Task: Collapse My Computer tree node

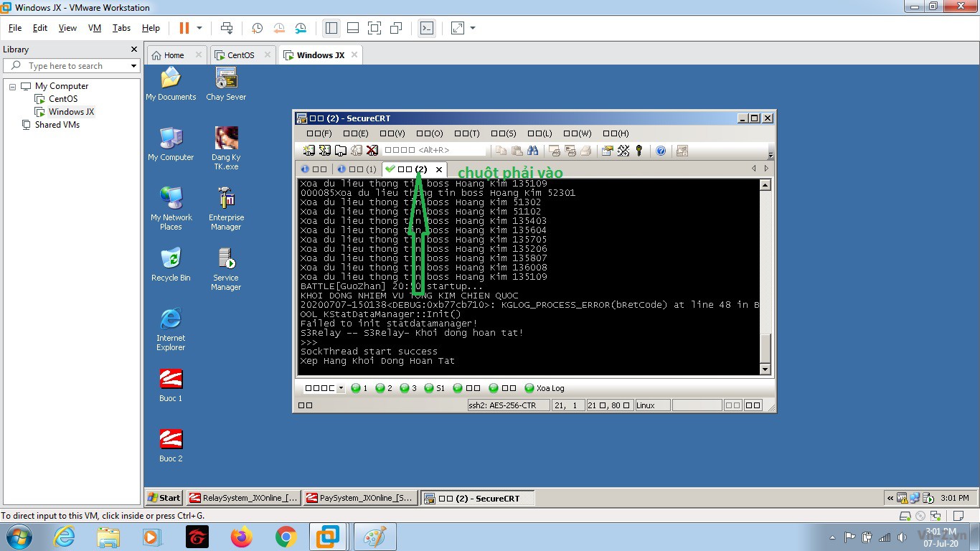Action: (12, 86)
